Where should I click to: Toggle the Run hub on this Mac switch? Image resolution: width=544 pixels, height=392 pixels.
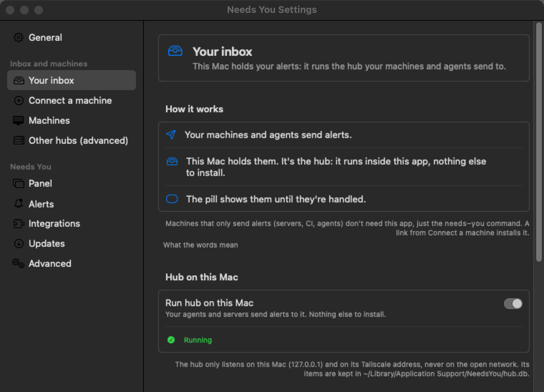[x=513, y=304]
